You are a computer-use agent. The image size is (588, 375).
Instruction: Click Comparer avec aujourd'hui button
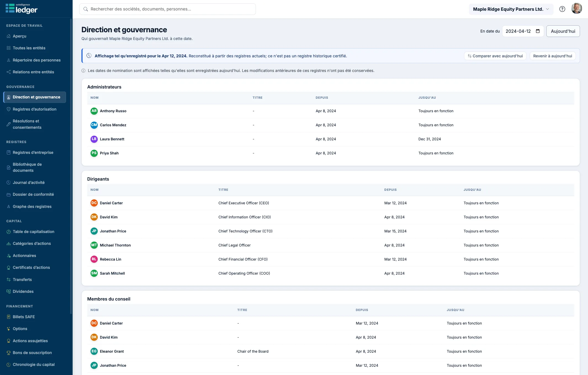pyautogui.click(x=495, y=56)
